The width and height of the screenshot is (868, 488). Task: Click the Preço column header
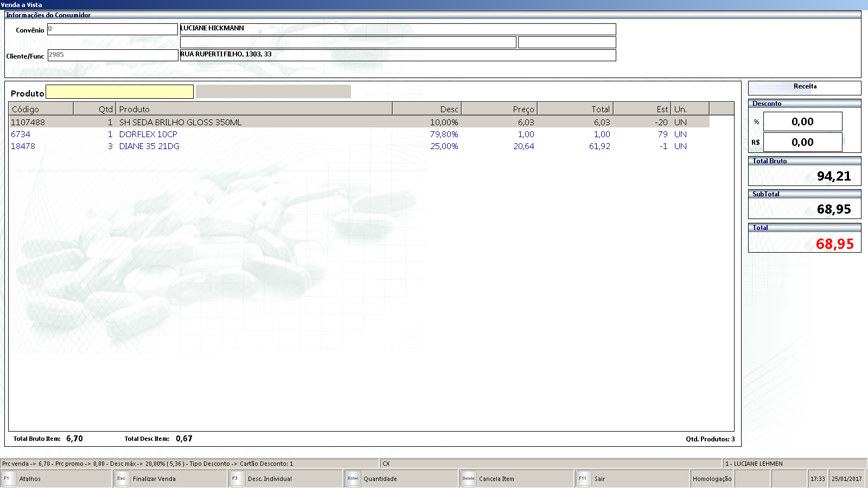[499, 109]
